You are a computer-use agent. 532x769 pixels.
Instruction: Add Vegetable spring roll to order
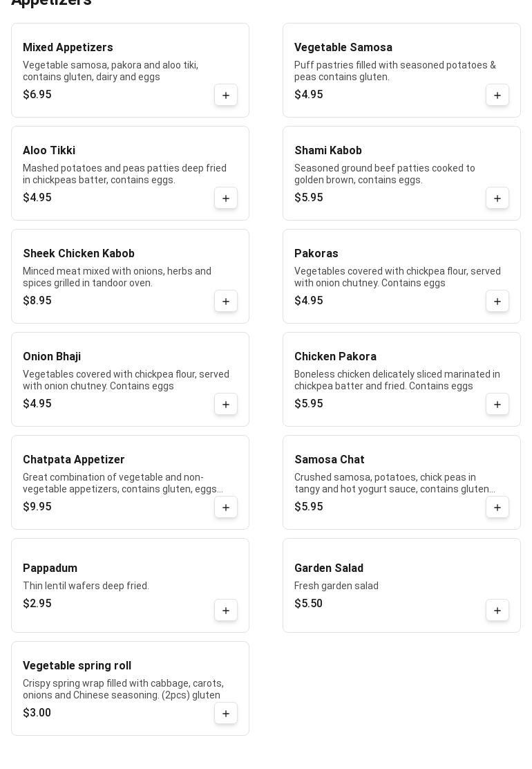tap(226, 714)
